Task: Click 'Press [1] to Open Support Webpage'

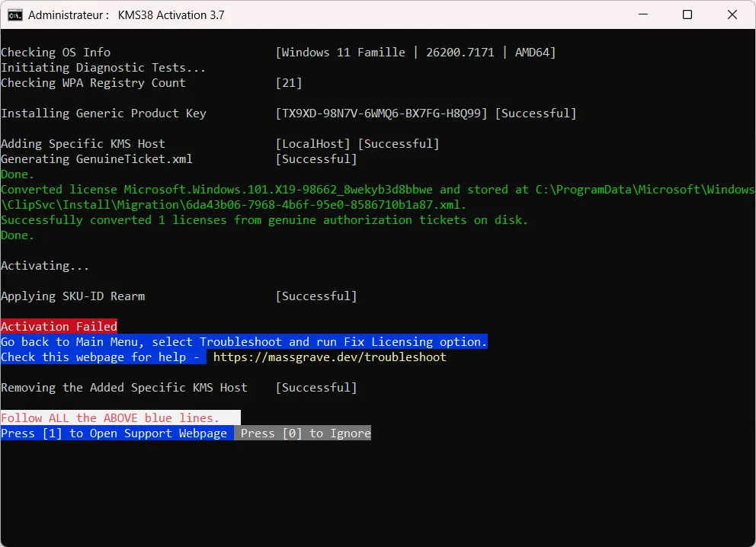Action: (114, 433)
